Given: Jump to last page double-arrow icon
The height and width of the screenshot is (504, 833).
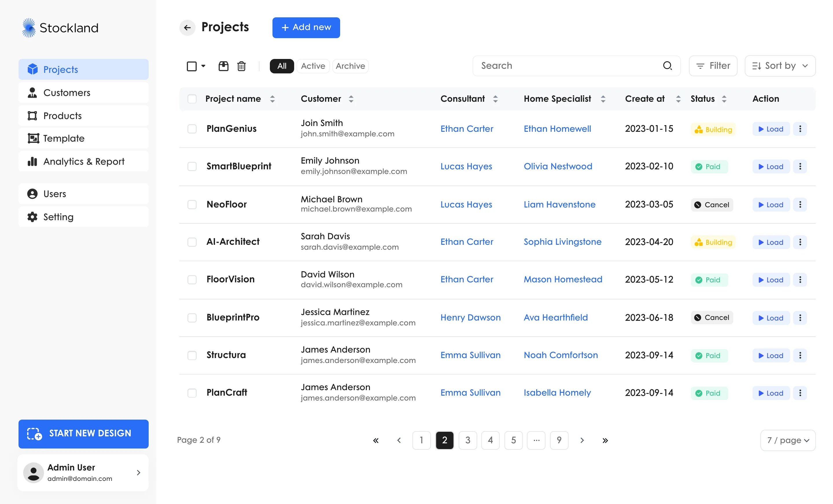Looking at the screenshot, I should click(x=605, y=440).
